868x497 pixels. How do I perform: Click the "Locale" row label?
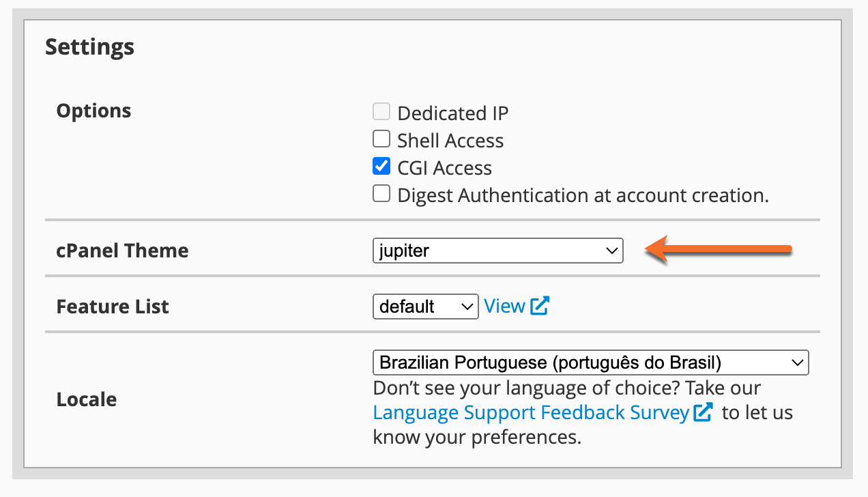pos(86,399)
